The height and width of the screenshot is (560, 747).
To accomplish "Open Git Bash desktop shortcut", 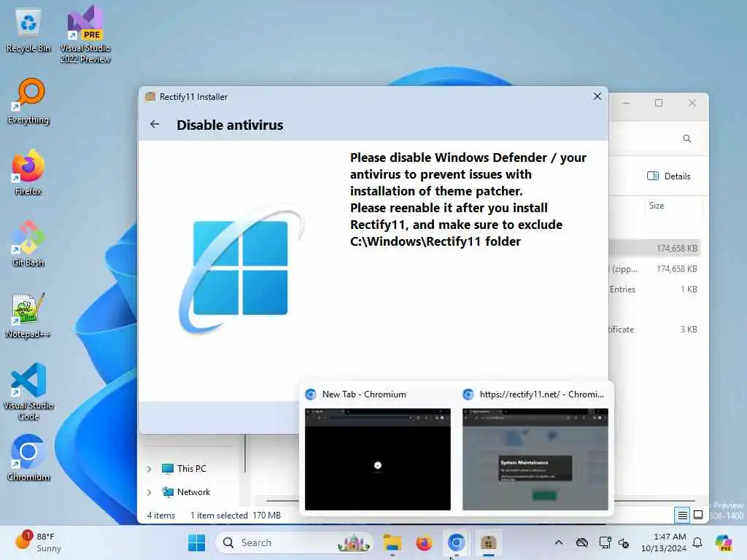I will pos(28,244).
